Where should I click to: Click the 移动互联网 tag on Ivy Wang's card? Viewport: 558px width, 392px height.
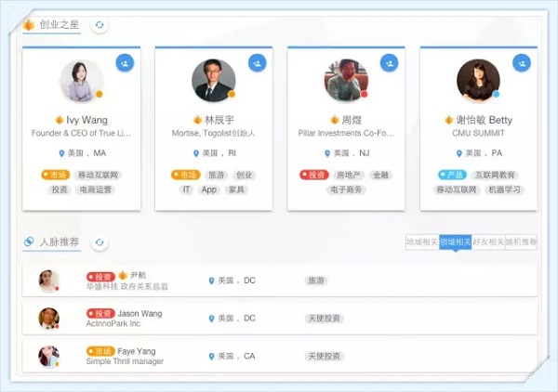(98, 175)
